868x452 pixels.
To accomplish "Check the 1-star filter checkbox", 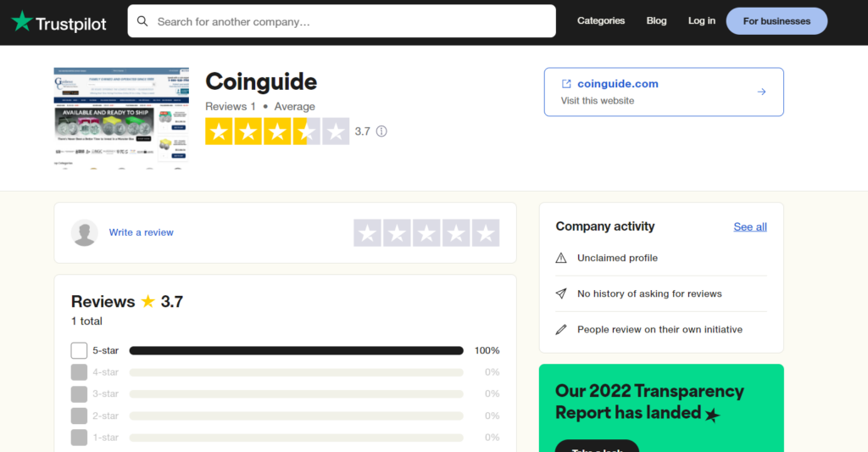I will tap(79, 438).
